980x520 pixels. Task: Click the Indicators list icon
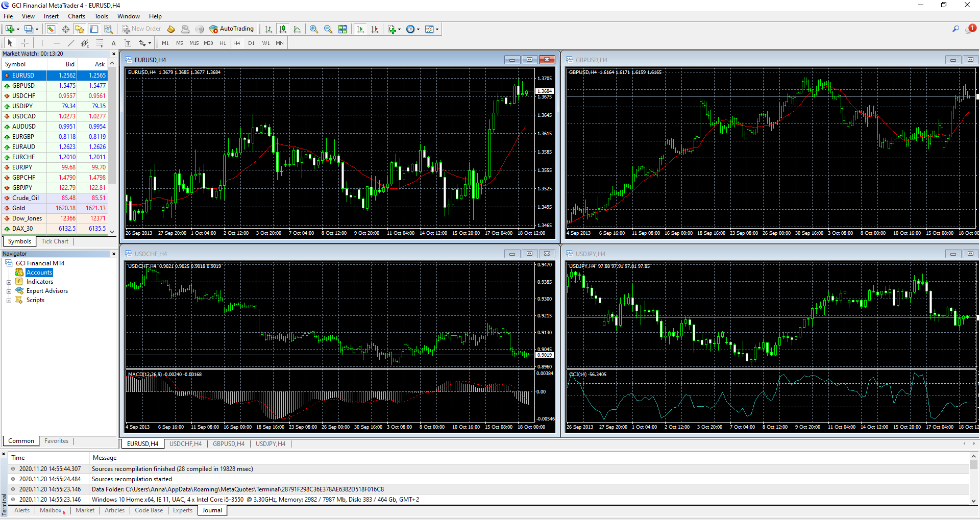(x=391, y=29)
